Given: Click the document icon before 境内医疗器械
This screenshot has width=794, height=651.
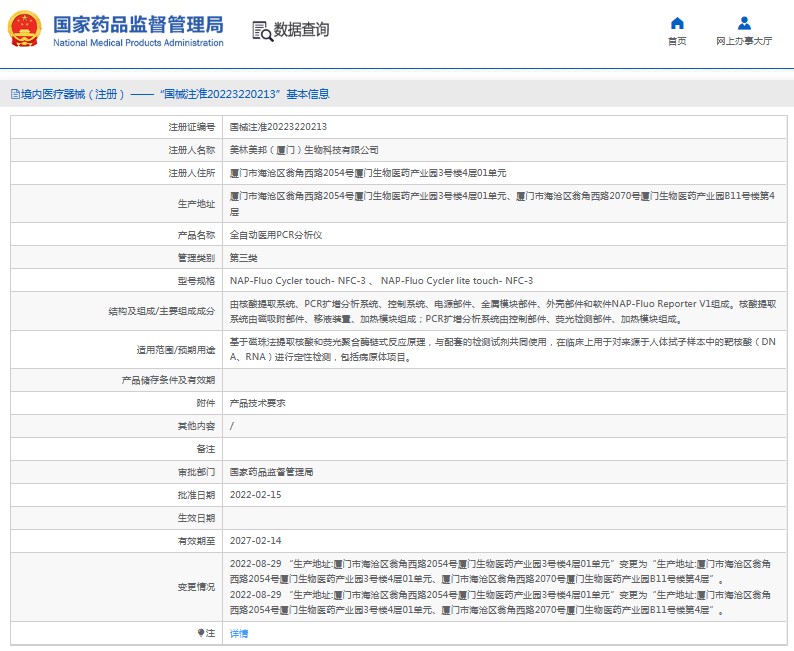Looking at the screenshot, I should [14, 94].
